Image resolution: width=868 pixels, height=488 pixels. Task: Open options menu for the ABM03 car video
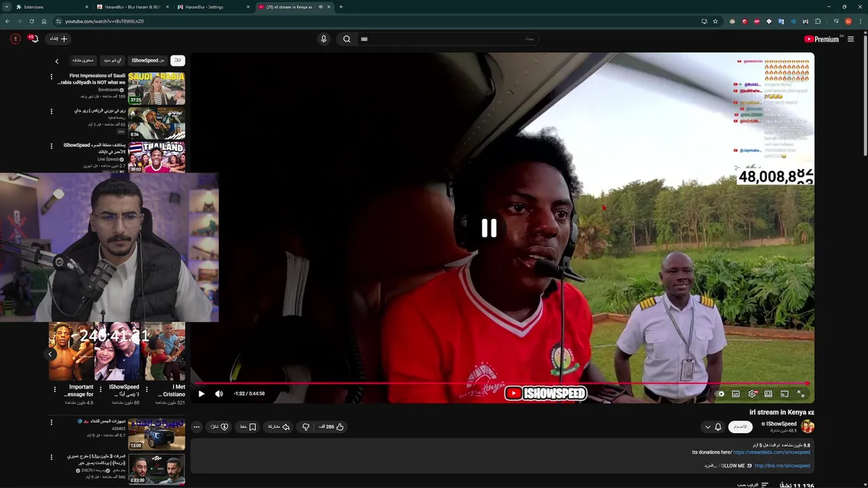tap(51, 422)
